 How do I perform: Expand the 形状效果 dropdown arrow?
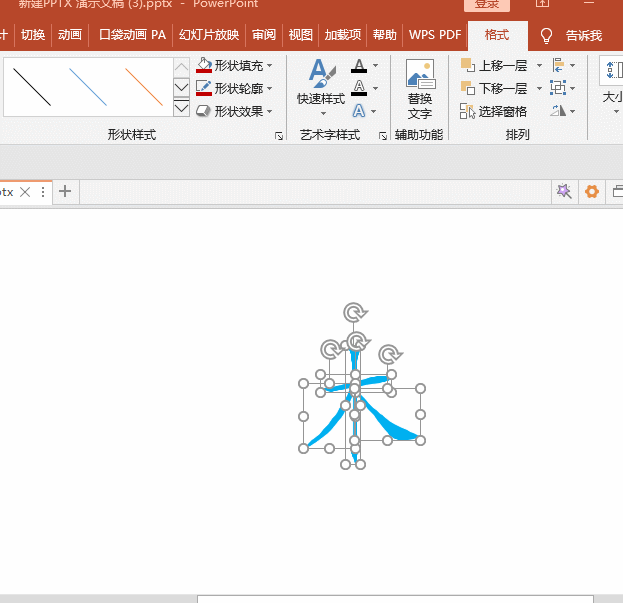[270, 111]
